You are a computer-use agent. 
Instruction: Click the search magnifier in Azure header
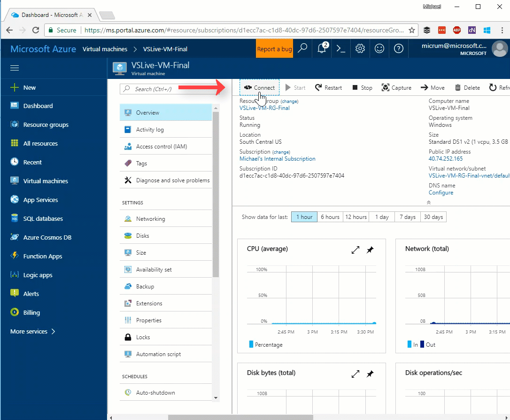[x=303, y=48]
